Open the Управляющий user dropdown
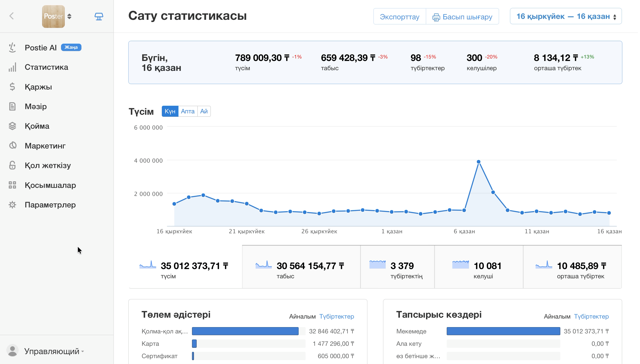 coord(54,351)
